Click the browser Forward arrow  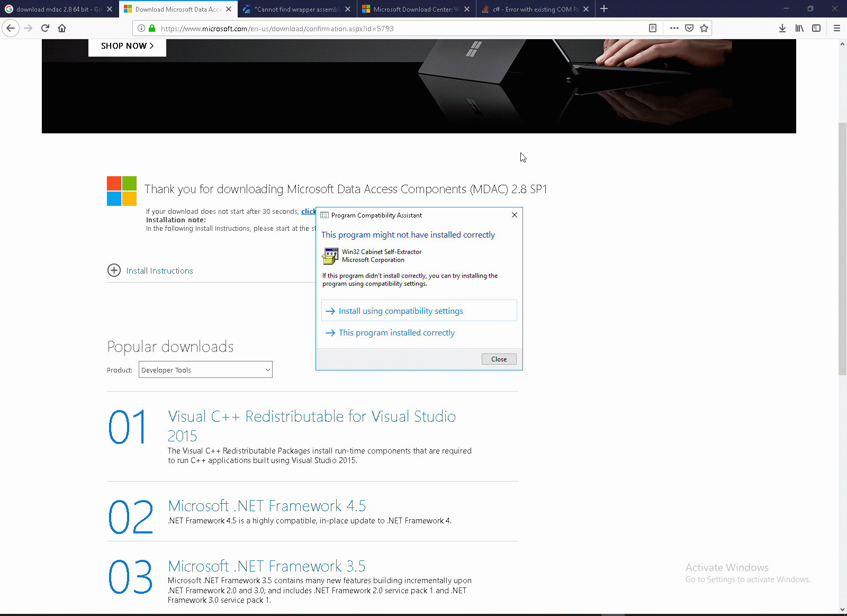[28, 28]
